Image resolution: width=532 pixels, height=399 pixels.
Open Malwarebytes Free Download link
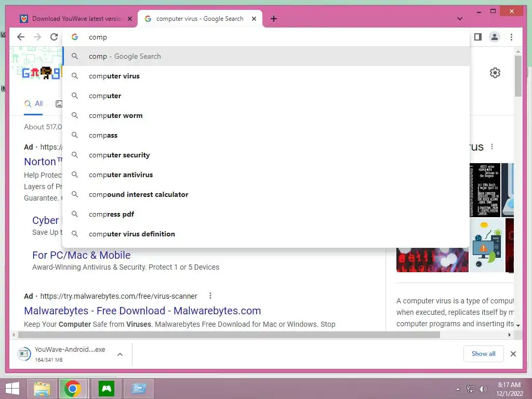coord(142,311)
